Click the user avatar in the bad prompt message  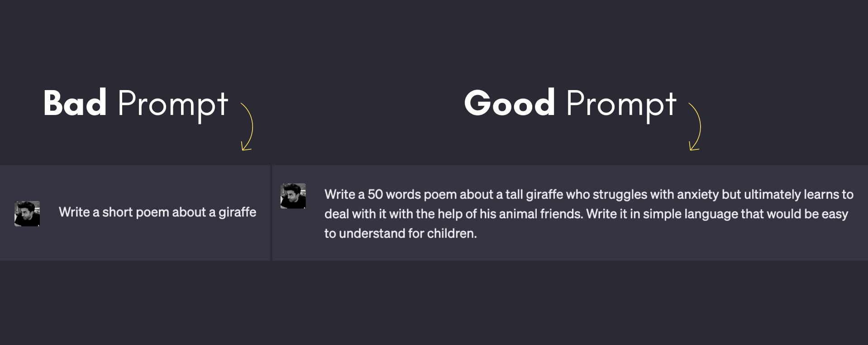tap(27, 214)
